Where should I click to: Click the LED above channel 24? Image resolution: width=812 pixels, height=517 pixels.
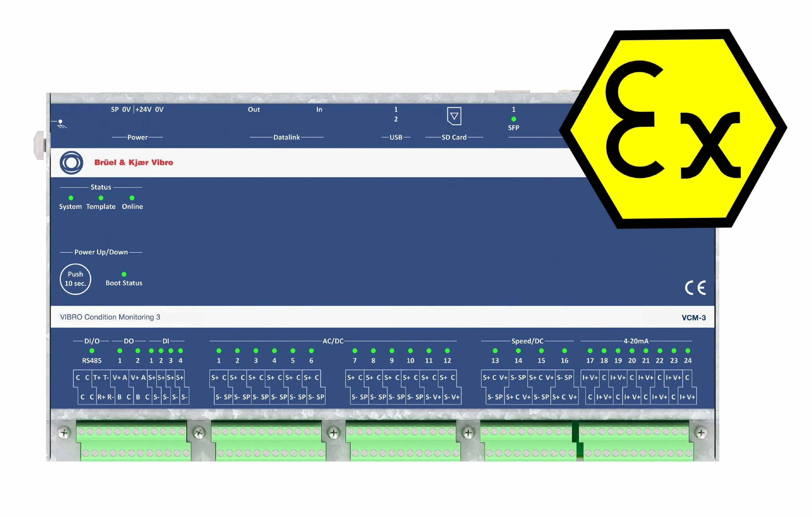point(688,351)
